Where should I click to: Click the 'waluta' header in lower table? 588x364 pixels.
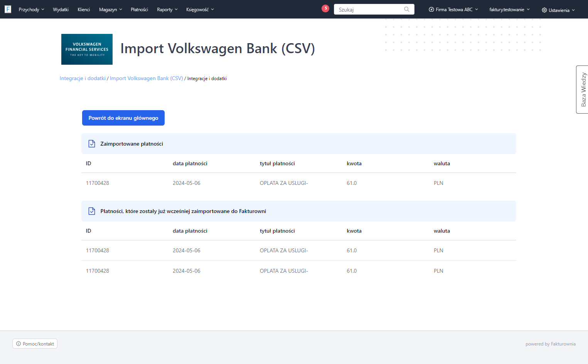point(442,231)
